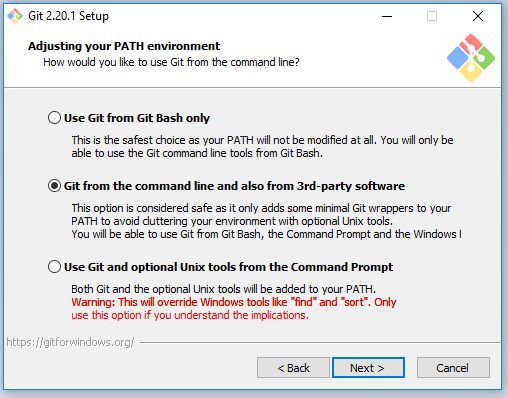Click the large Git logo in the header

pos(471,58)
